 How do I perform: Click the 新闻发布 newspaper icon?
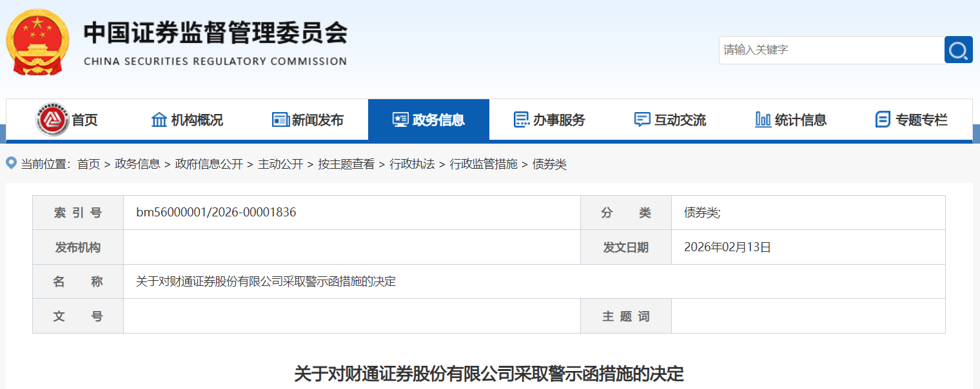tap(280, 120)
